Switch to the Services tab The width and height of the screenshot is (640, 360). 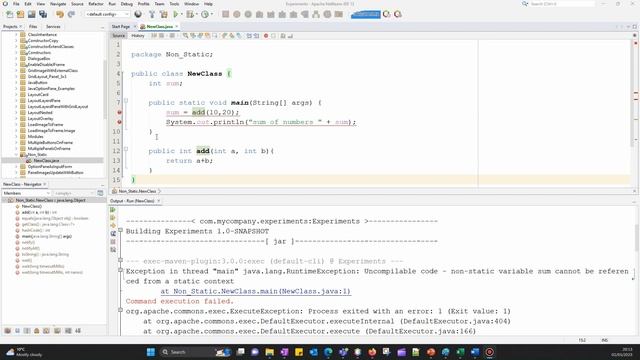[53, 27]
